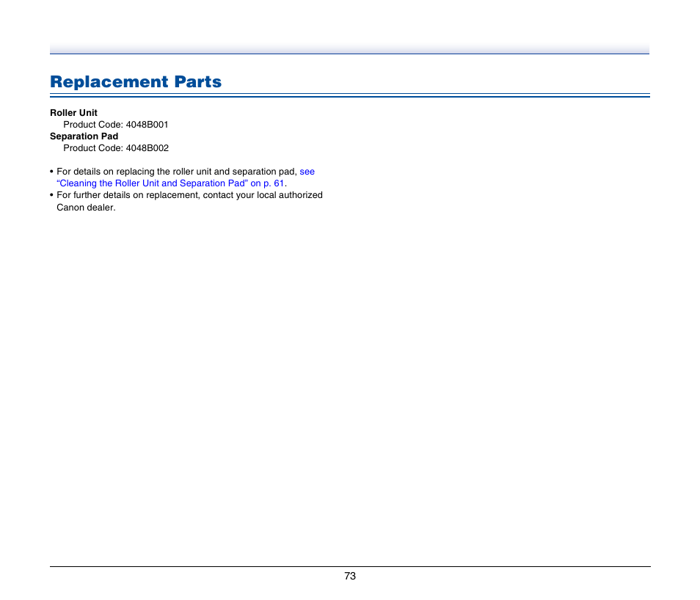The width and height of the screenshot is (700, 600).
Task: Click "Product Code: 4048B002" text
Action: click(116, 148)
